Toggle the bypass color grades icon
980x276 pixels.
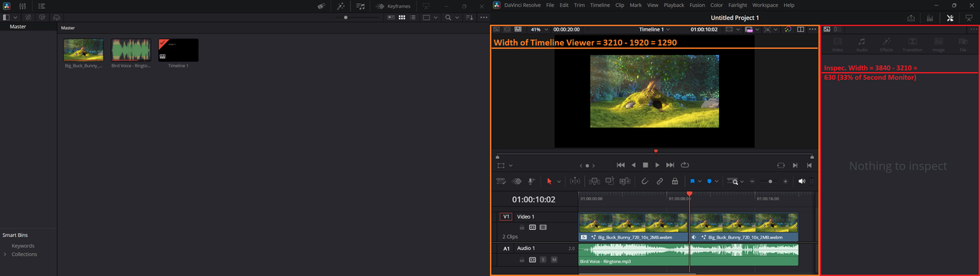(x=788, y=29)
